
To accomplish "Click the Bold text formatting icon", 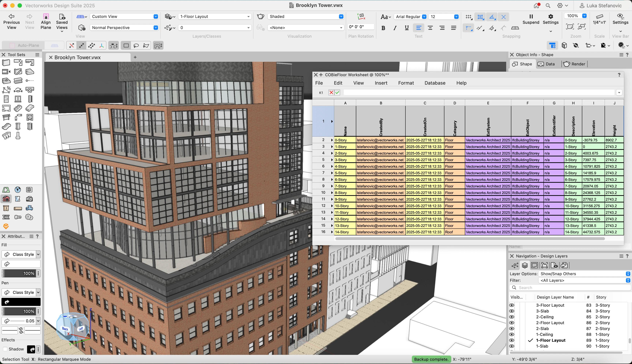I will [x=383, y=28].
